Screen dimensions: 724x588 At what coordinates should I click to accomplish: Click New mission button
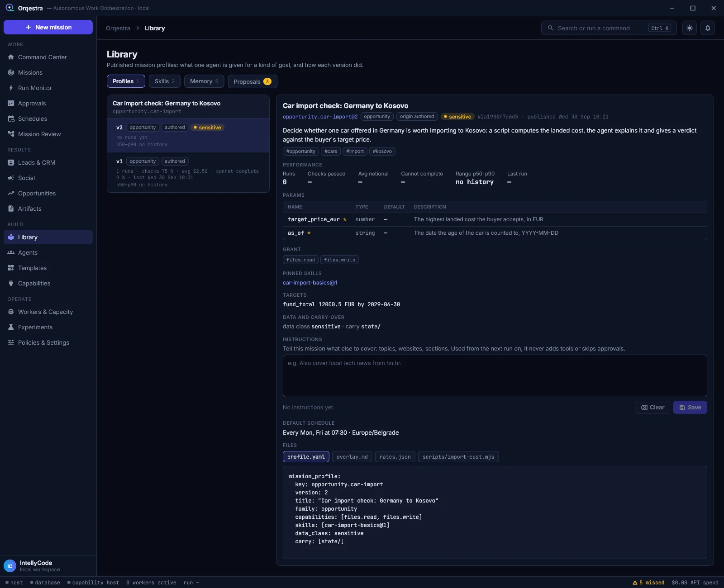pos(48,27)
